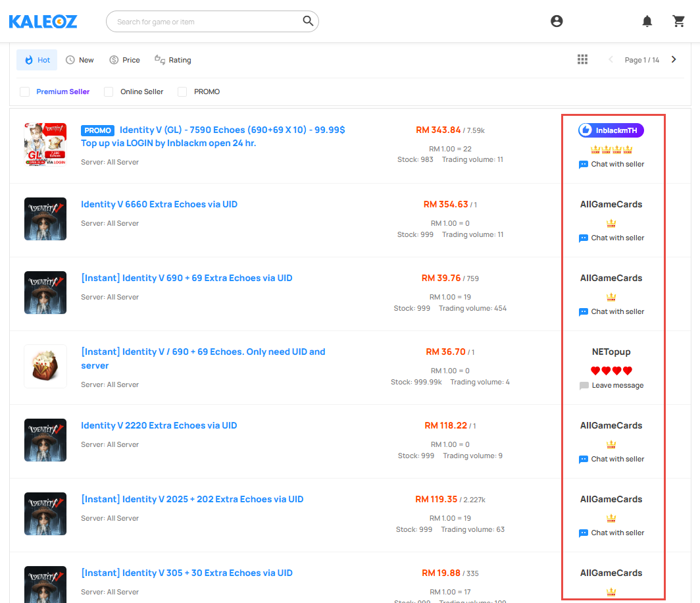Chat with seller on RM 119.35 row
This screenshot has width=700, height=603.
click(x=611, y=533)
